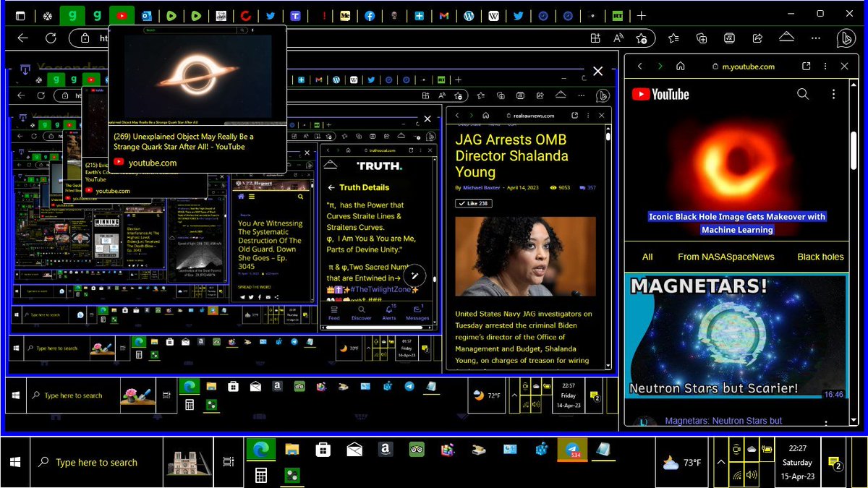The width and height of the screenshot is (868, 488).
Task: Show hidden system tray icons
Action: point(720,463)
